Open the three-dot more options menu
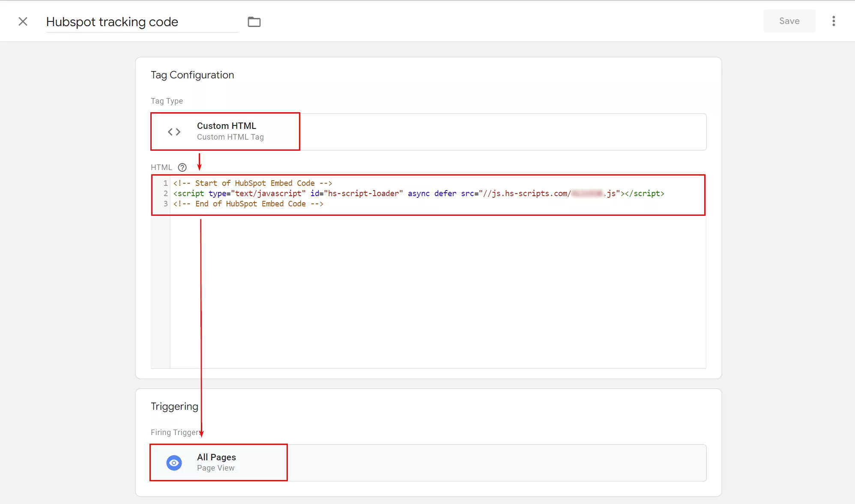 coord(834,21)
